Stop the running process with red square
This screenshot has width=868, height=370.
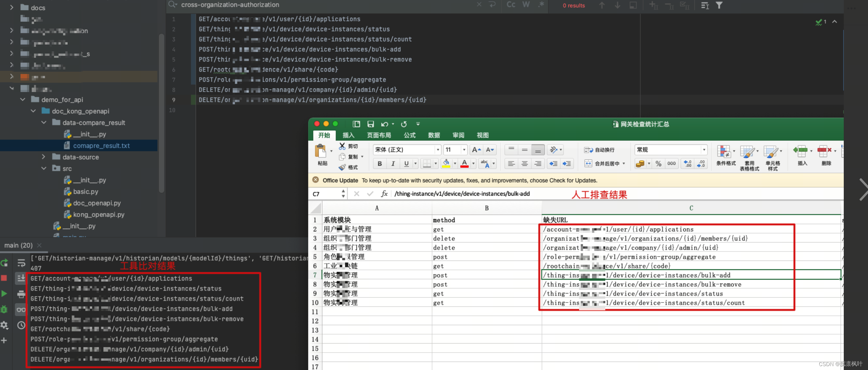(4, 278)
